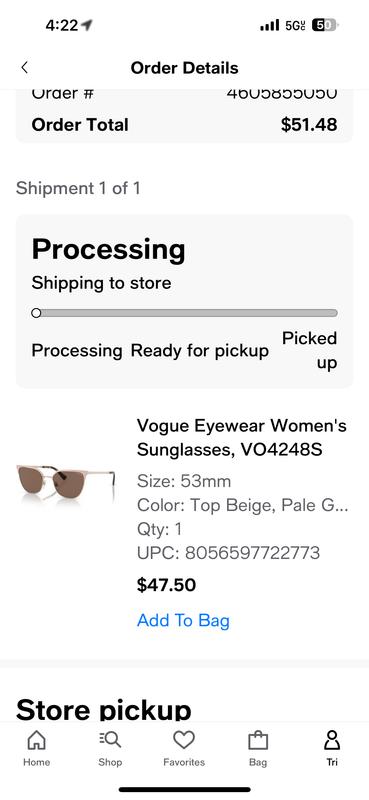Tap the Store pickup section heading

click(104, 709)
